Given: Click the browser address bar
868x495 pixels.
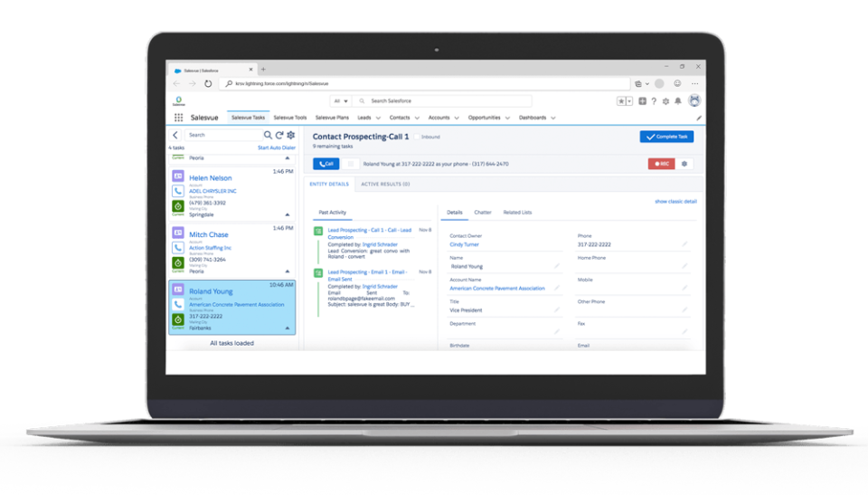Looking at the screenshot, I should [425, 83].
